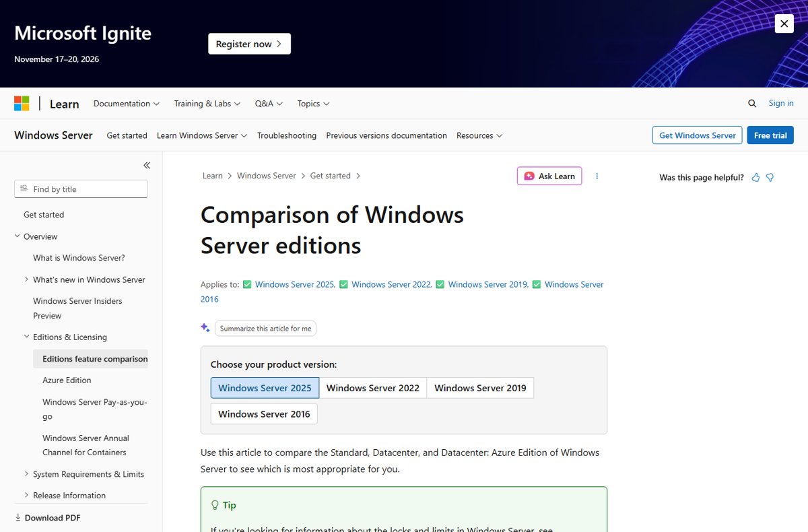808x532 pixels.
Task: Select Editions feature comparison item
Action: (95, 359)
